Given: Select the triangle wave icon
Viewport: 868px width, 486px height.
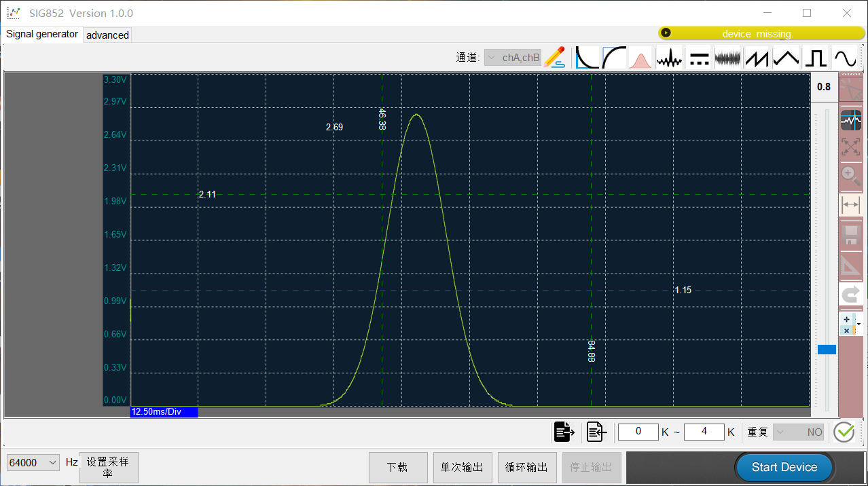Looking at the screenshot, I should coord(786,58).
